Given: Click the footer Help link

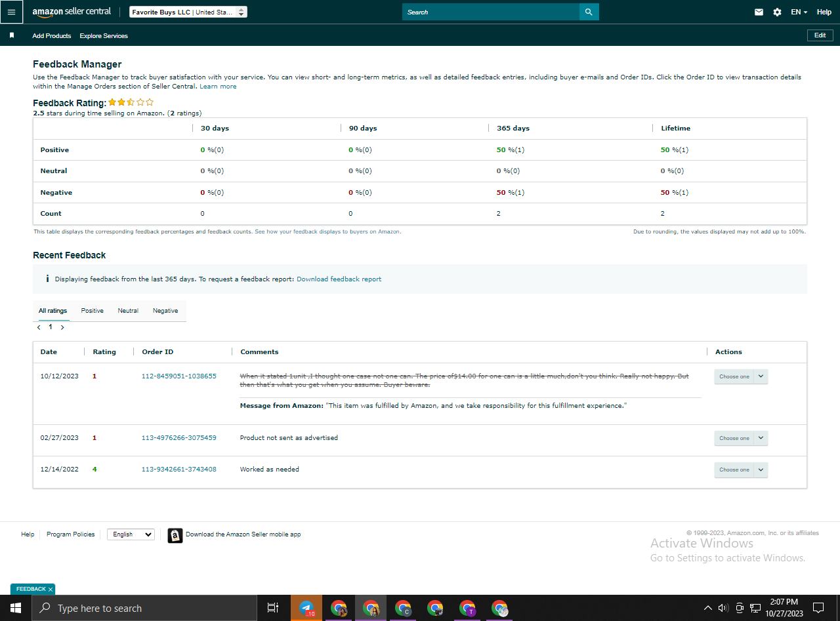Looking at the screenshot, I should pyautogui.click(x=28, y=534).
